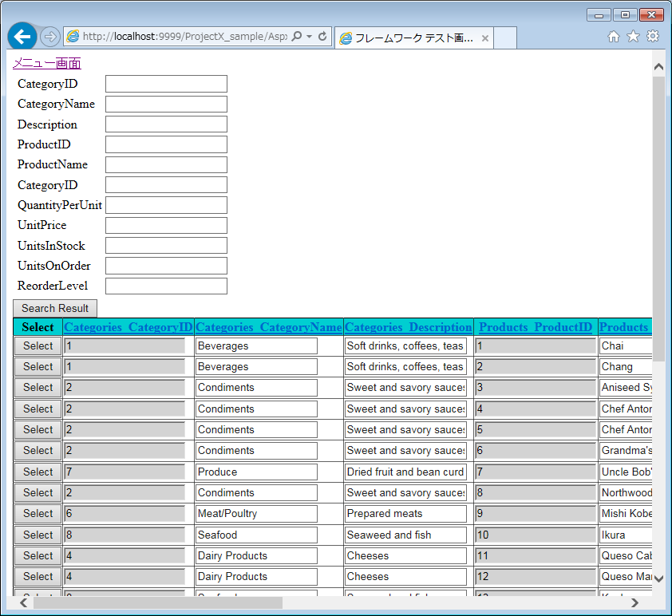Click the ProductName input field
This screenshot has height=616, width=672.
166,165
